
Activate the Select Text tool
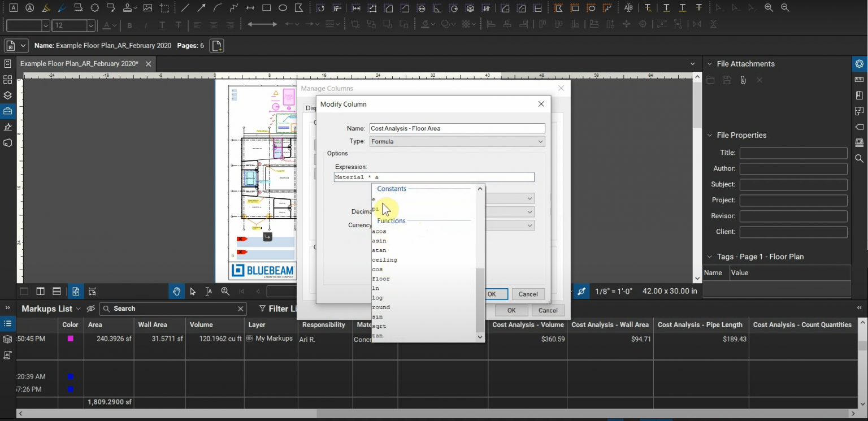pyautogui.click(x=209, y=291)
